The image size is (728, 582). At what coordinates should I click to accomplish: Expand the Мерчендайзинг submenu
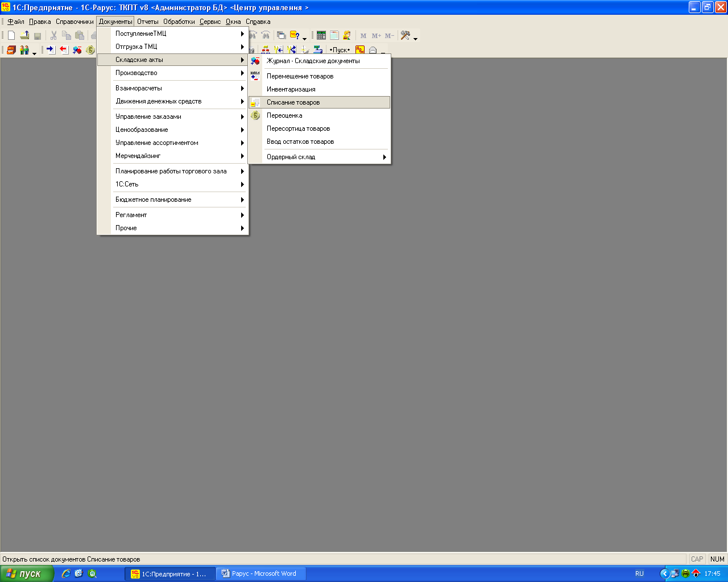(x=173, y=156)
